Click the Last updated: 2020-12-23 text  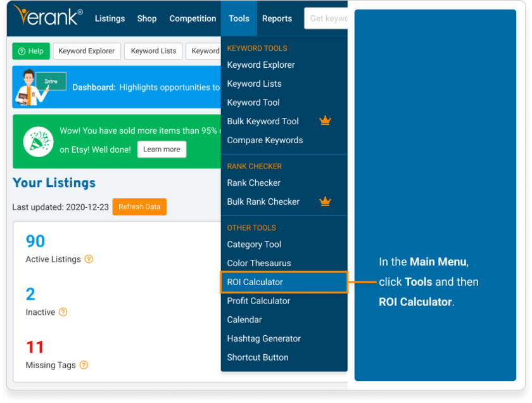60,207
